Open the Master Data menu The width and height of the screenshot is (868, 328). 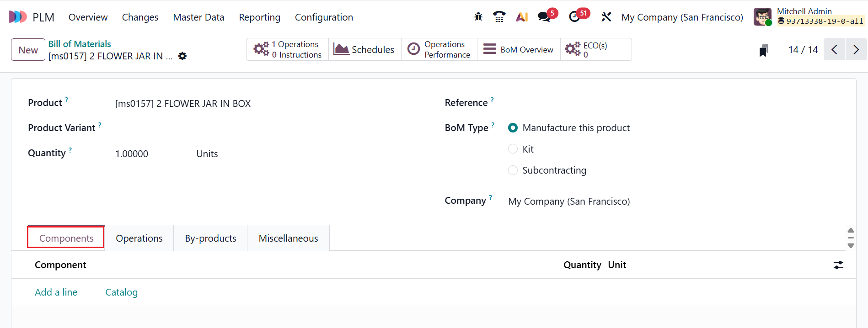(x=198, y=17)
